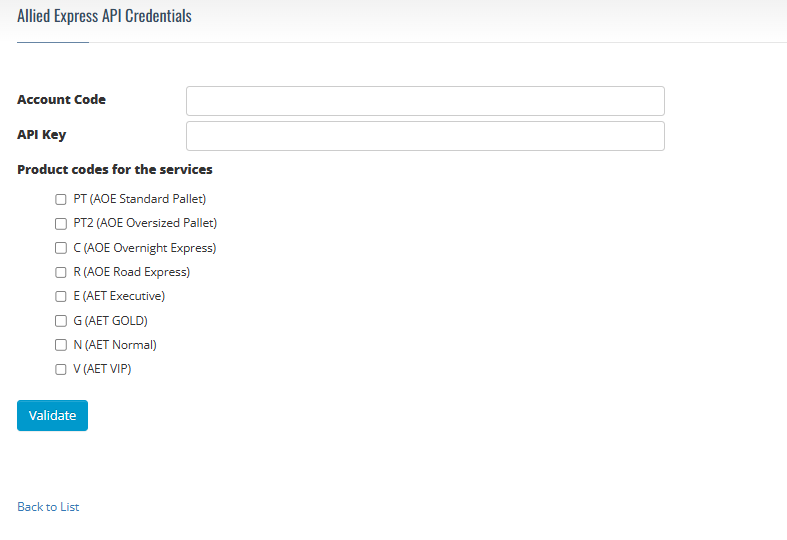The image size is (787, 540).
Task: Focus the API Key text box
Action: pos(425,136)
